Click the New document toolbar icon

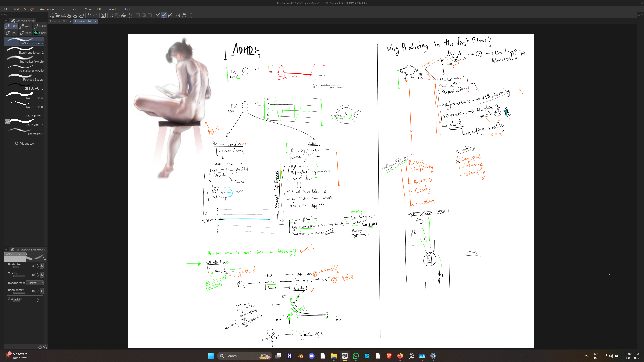pos(51,15)
